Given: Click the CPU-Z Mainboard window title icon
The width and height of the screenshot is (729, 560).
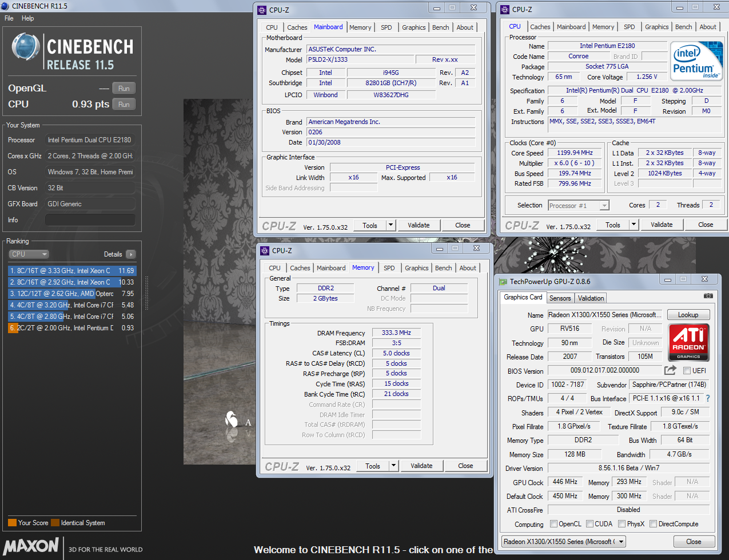Looking at the screenshot, I should pyautogui.click(x=262, y=10).
